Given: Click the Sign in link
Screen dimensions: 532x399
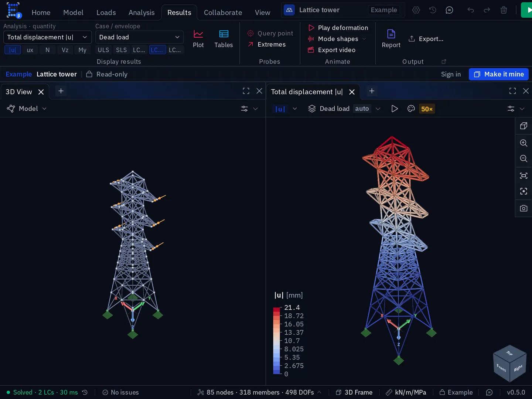Looking at the screenshot, I should pos(451,74).
